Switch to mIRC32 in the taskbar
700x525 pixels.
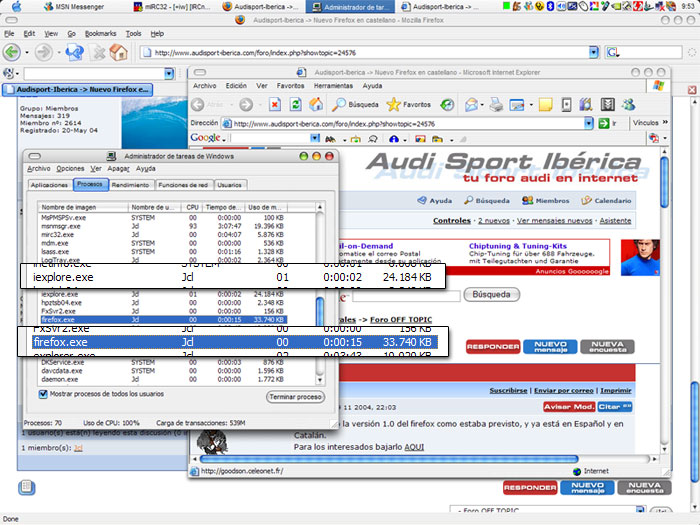coord(172,7)
